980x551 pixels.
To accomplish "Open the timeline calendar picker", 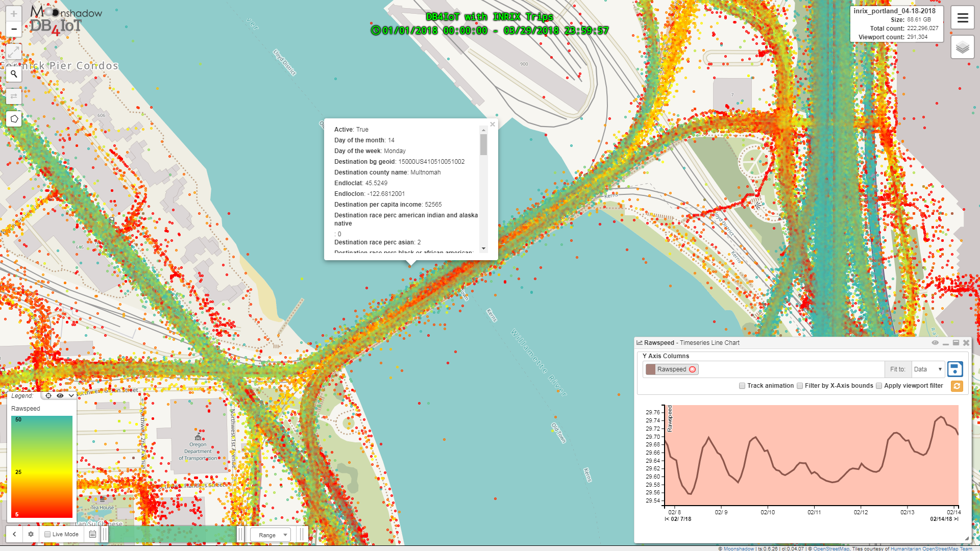I will [x=92, y=534].
